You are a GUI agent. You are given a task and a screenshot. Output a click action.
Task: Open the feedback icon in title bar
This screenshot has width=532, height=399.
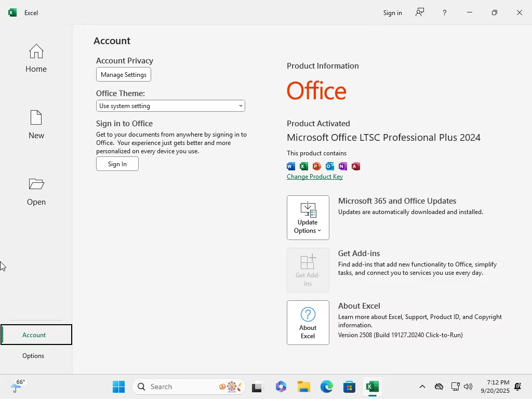420,12
